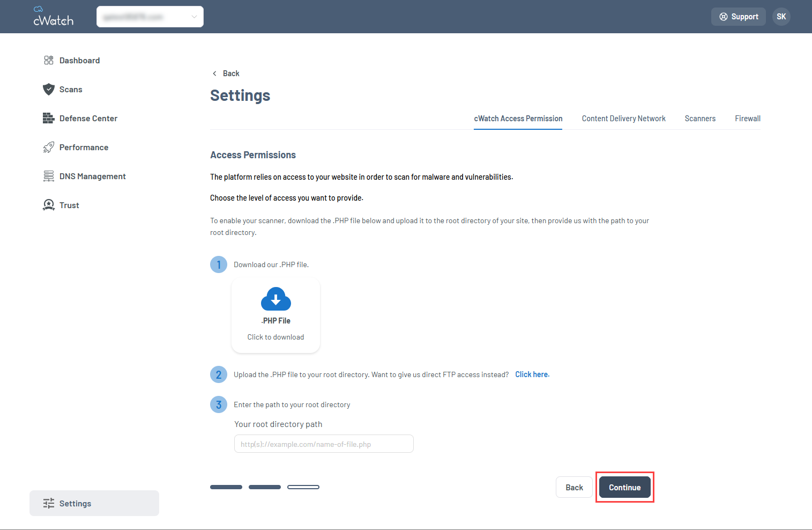
Task: Download the PHP file via cloud icon
Action: click(275, 299)
